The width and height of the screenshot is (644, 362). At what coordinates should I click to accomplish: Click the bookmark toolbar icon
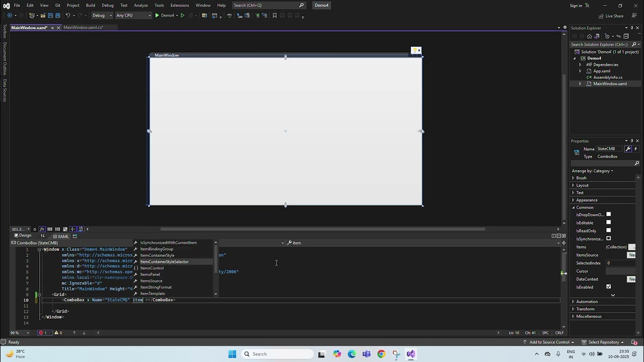[x=274, y=16]
